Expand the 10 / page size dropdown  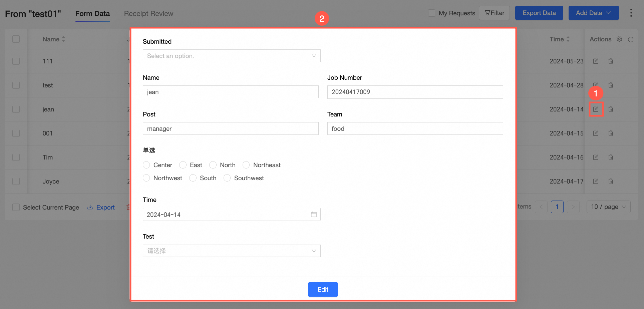click(608, 207)
